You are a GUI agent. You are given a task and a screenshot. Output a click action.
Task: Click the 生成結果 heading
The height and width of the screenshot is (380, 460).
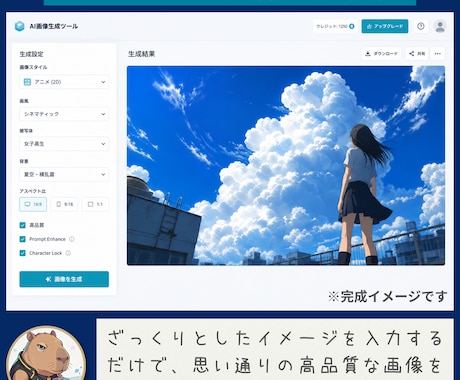click(x=141, y=54)
